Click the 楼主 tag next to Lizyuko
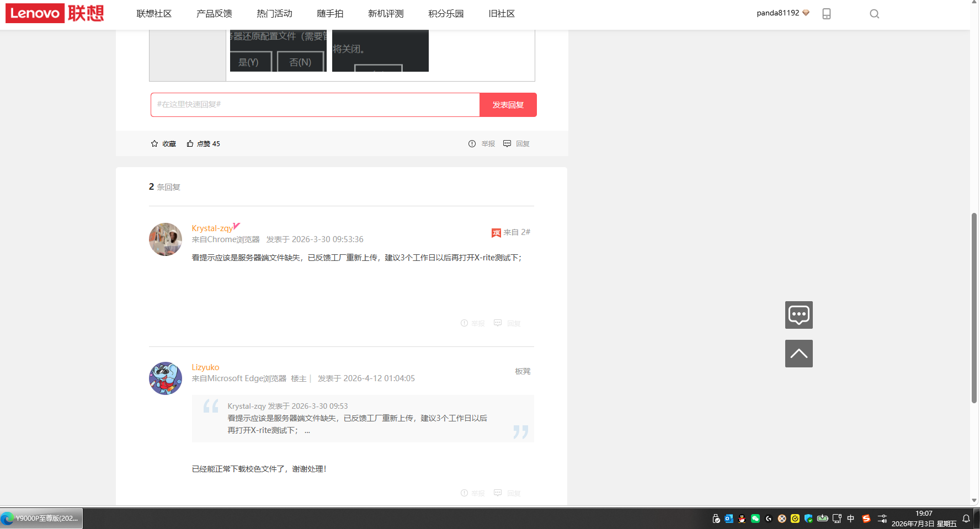Screen dimensions: 980x529 coord(299,378)
